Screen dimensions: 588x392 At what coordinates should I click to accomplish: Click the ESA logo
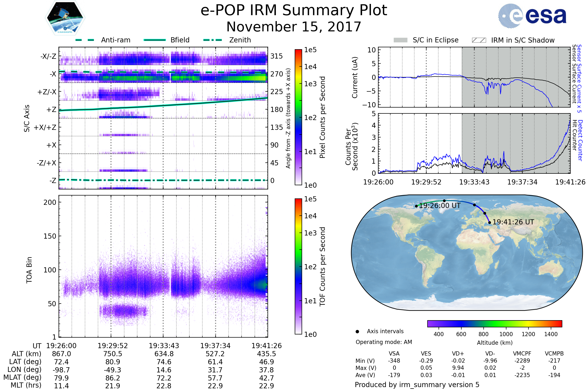532,16
